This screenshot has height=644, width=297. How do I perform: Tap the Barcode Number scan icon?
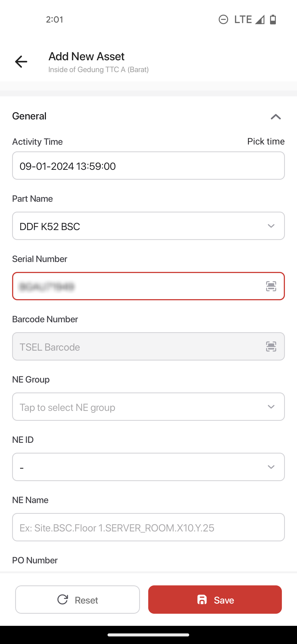271,346
